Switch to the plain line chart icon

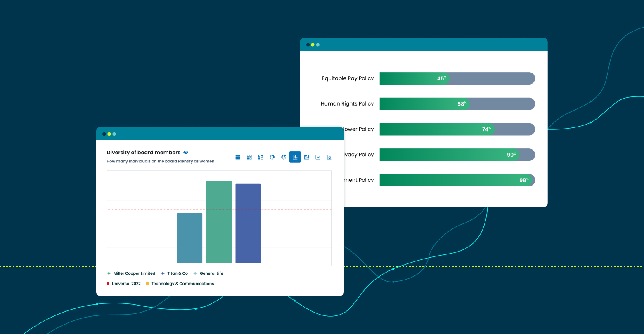[318, 157]
